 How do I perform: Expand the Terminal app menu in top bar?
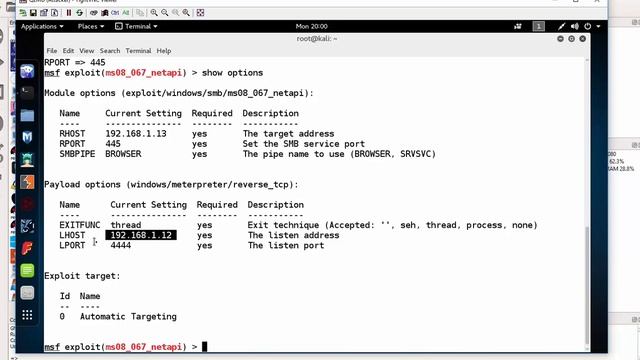(136, 26)
